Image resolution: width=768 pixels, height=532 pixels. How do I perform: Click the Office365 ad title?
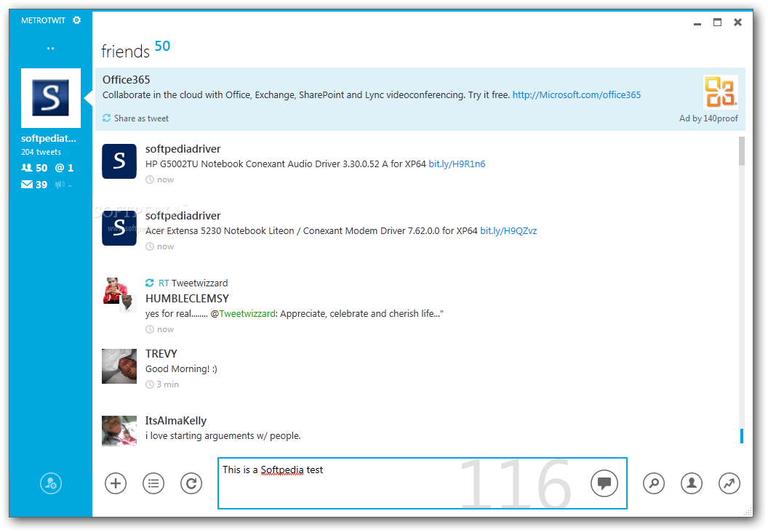coord(127,80)
